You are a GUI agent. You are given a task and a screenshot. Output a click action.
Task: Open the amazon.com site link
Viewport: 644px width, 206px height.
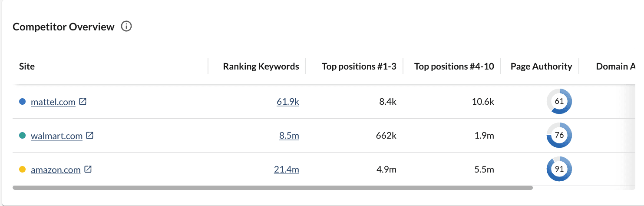click(56, 170)
